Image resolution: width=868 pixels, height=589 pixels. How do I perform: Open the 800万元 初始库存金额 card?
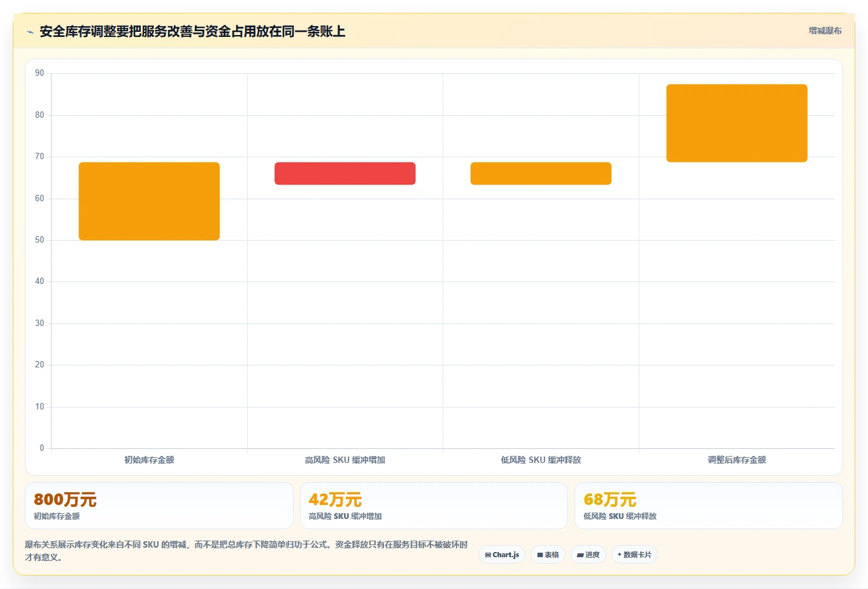pos(159,506)
